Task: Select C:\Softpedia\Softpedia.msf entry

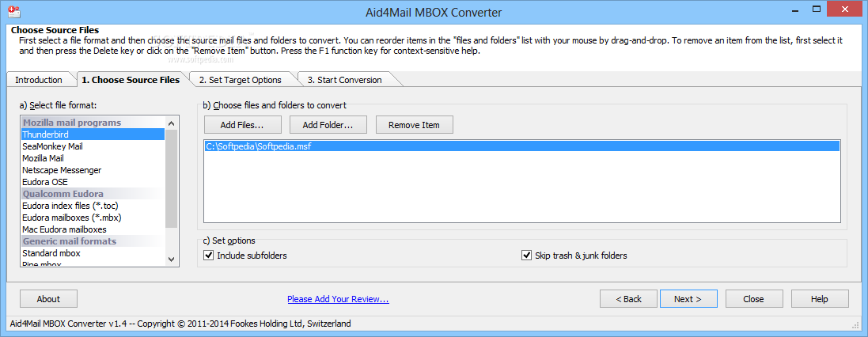Action: (522, 146)
